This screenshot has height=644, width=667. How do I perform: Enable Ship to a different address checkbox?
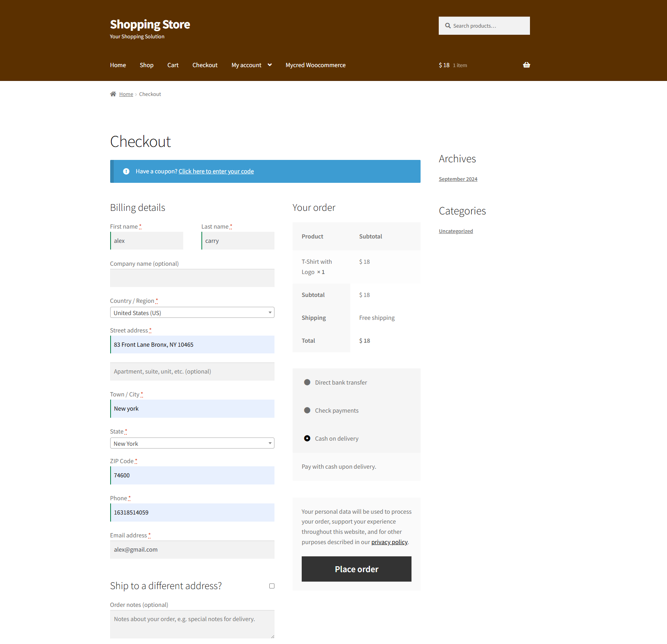point(272,586)
